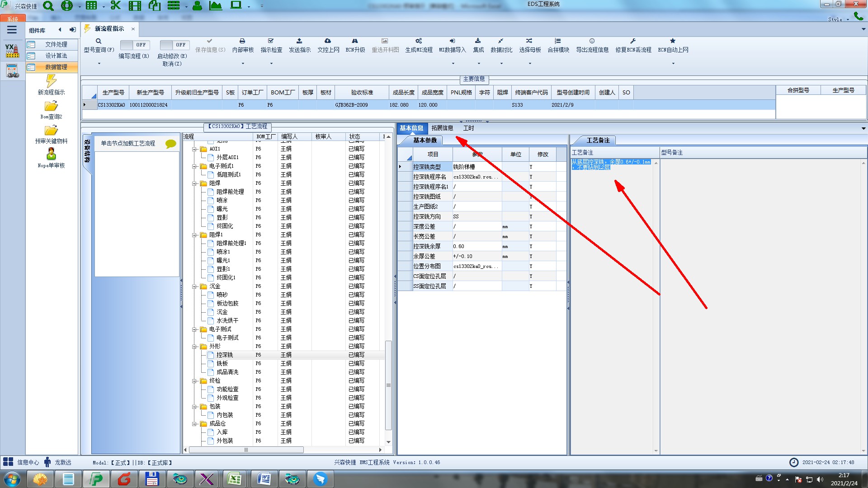Click the 内部审核 print icon
Screen dimensions: 868x488
(x=242, y=41)
